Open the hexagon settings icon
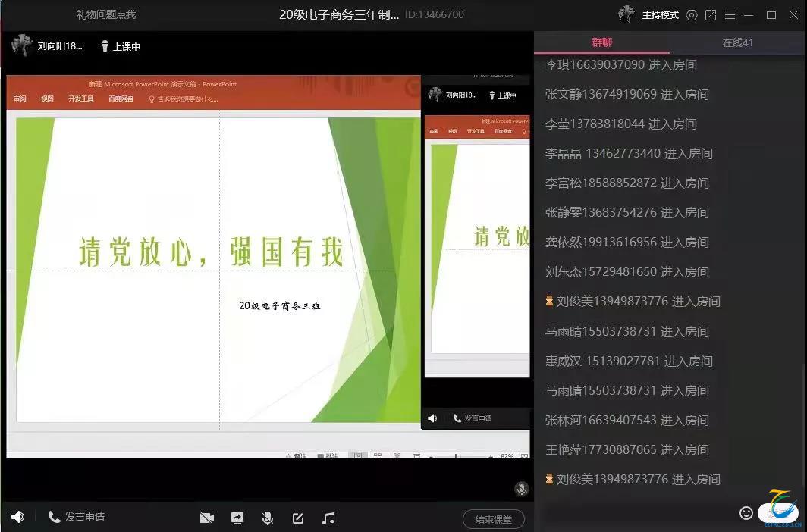 [x=691, y=15]
